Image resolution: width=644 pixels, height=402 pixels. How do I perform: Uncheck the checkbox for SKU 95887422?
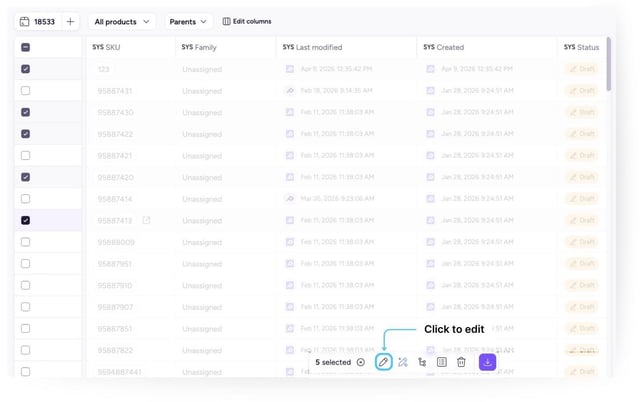click(x=25, y=134)
